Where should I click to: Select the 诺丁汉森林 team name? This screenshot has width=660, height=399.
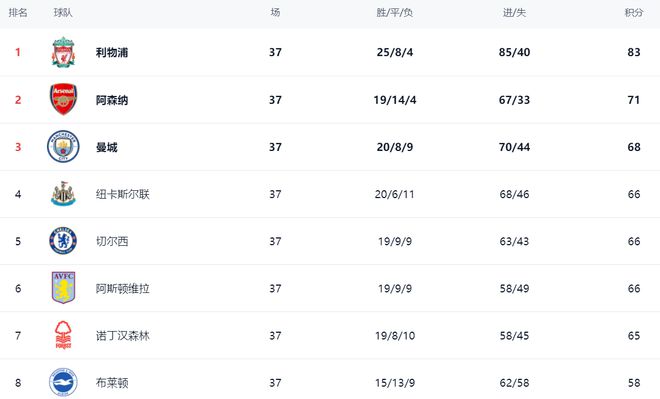(122, 336)
